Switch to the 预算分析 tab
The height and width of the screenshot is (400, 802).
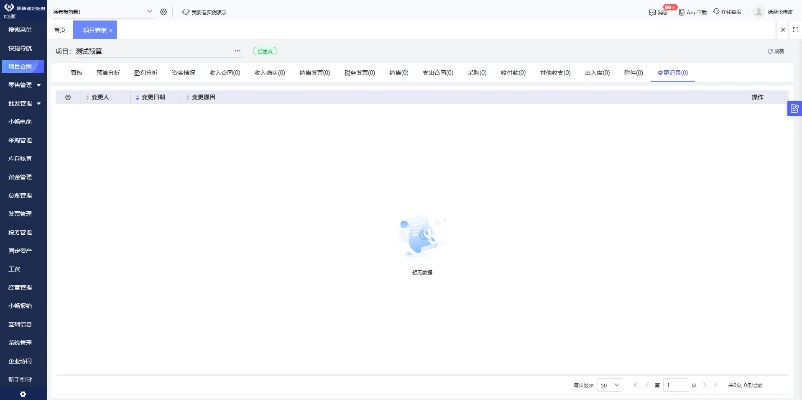tap(107, 73)
